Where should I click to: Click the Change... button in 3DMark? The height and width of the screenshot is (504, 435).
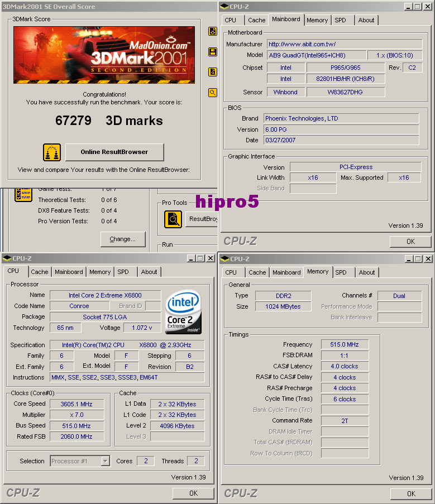[x=123, y=239]
